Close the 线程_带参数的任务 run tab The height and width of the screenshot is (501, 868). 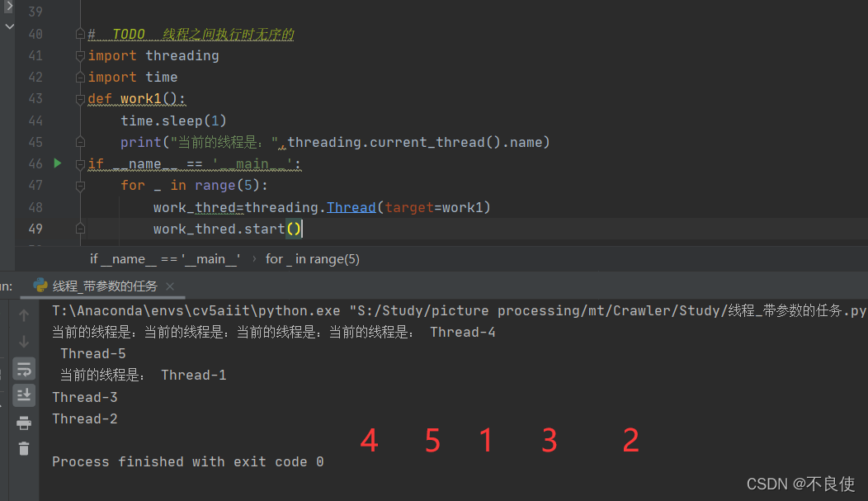click(170, 286)
